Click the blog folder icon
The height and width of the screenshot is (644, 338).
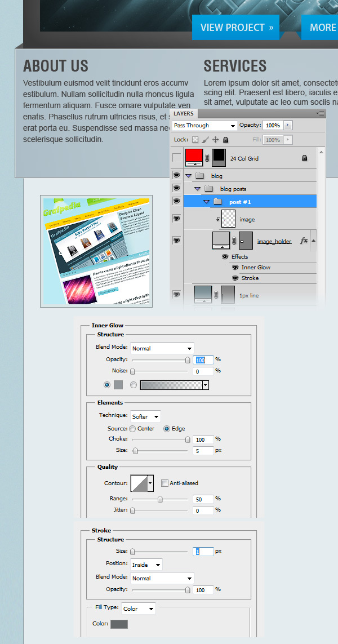click(200, 176)
